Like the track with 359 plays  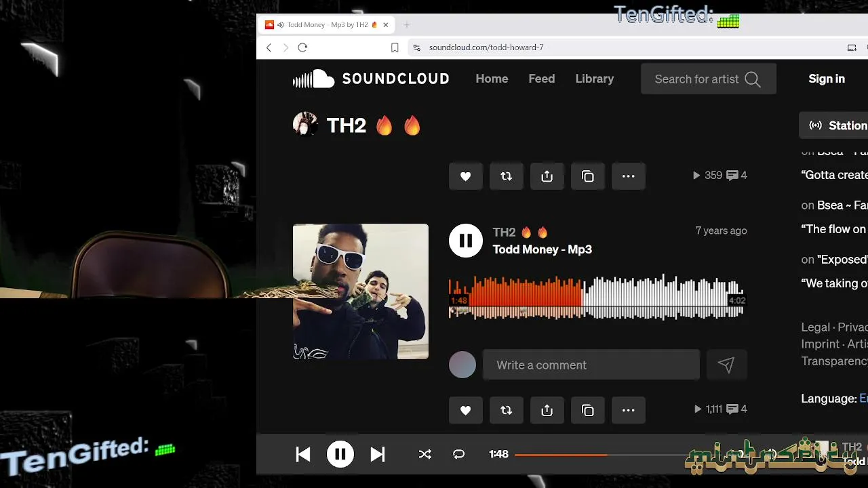465,176
